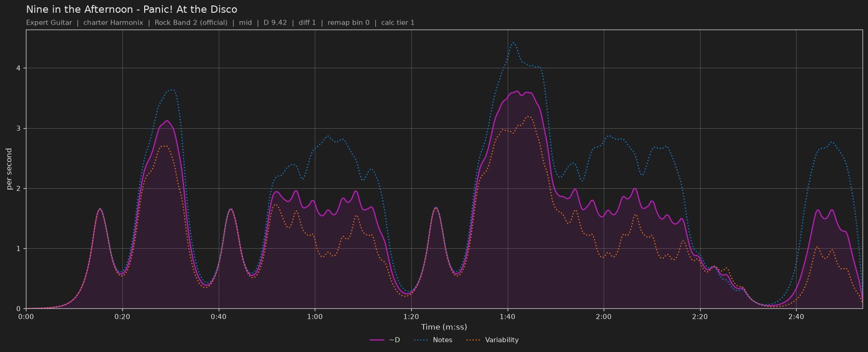Click the 'Variability' legend entry
The height and width of the screenshot is (352, 868).
pyautogui.click(x=492, y=340)
